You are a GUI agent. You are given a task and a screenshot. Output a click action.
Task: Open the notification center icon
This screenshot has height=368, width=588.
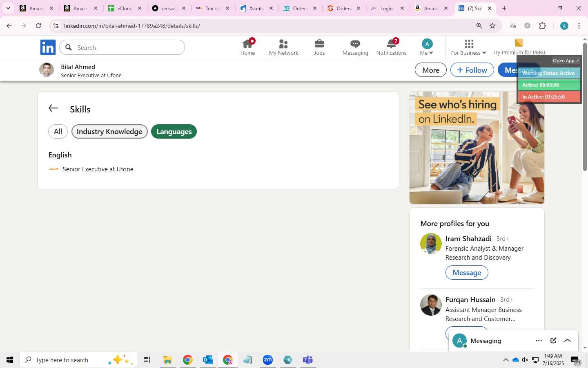pos(575,360)
